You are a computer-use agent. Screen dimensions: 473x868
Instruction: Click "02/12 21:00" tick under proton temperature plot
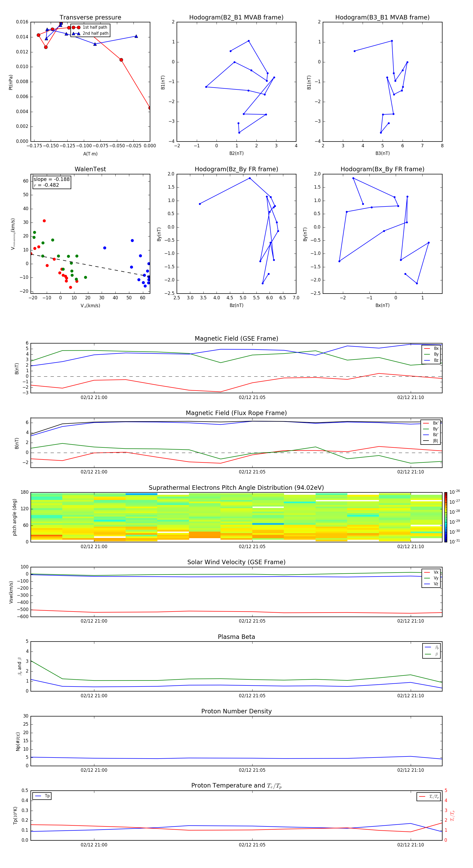(94, 845)
